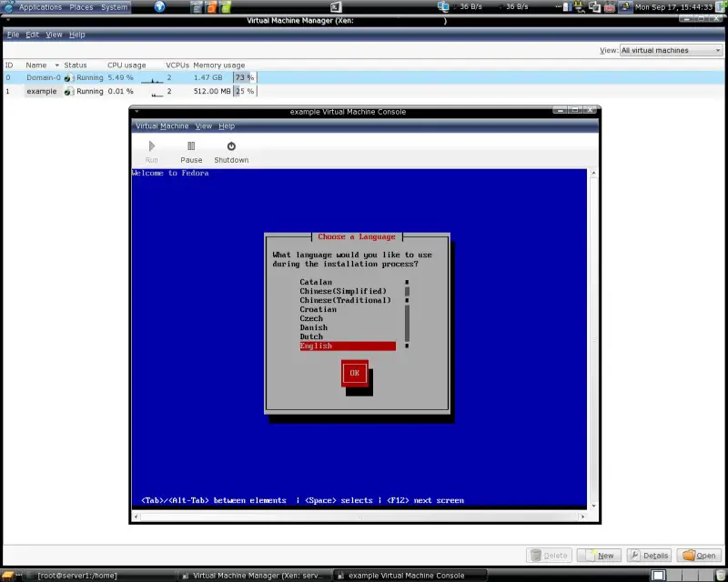Image resolution: width=728 pixels, height=582 pixels.
Task: Click console horizontal scrollbar right arrow
Action: tap(582, 517)
